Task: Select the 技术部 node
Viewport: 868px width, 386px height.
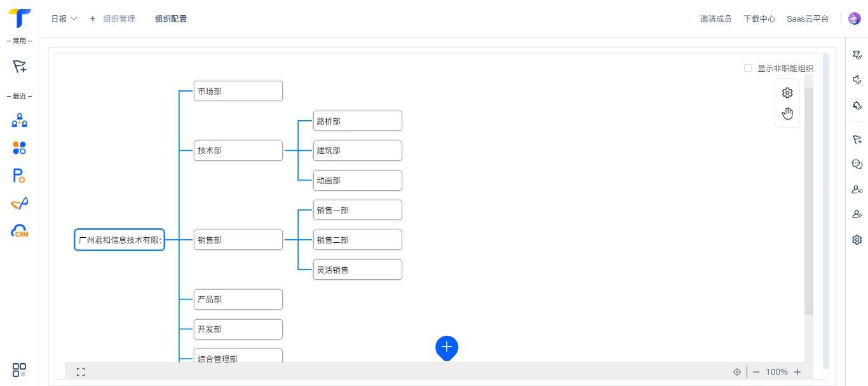Action: point(238,151)
